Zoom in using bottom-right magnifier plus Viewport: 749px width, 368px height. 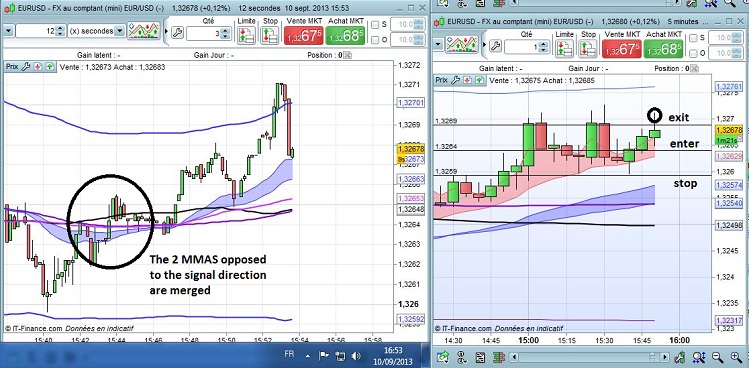[x=736, y=357]
